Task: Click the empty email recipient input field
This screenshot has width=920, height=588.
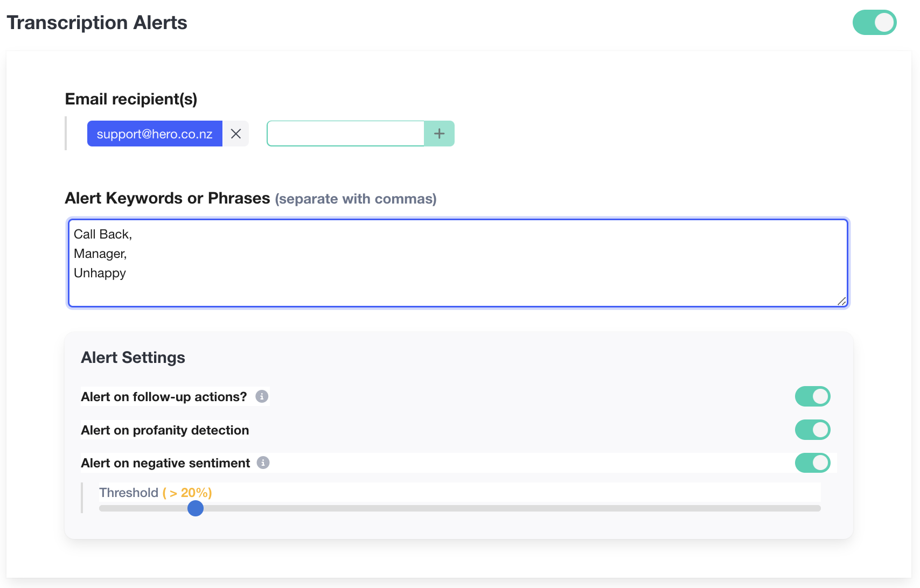Action: point(345,133)
